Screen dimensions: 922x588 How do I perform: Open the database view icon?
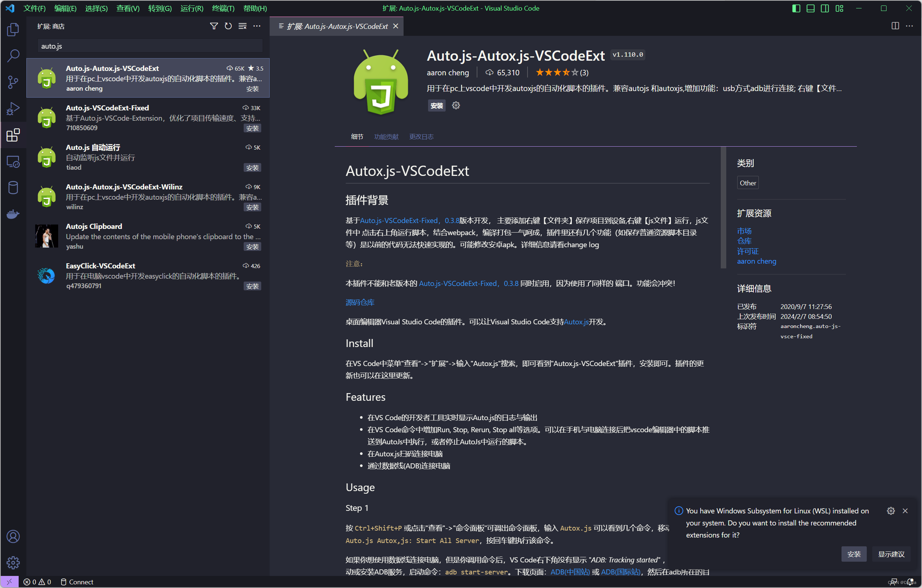(x=13, y=188)
